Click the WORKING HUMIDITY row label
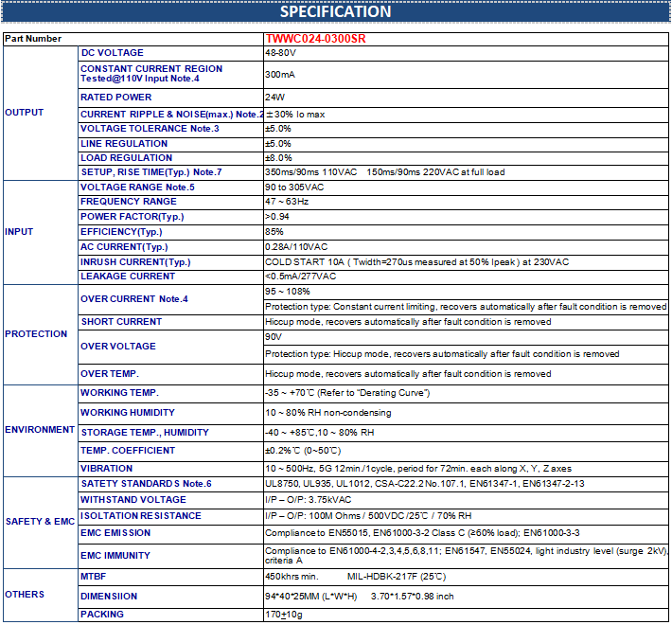Screen dimensions: 672x625 [127, 413]
